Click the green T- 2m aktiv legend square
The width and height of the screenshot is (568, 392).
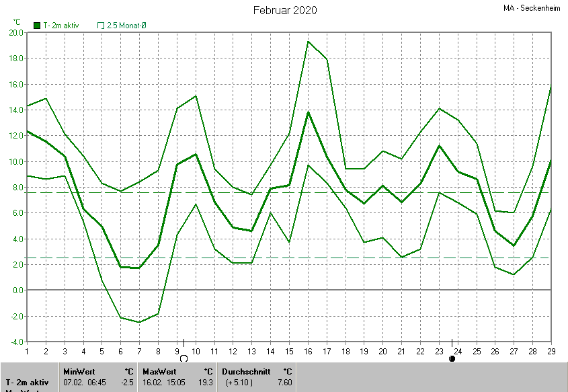coord(36,26)
